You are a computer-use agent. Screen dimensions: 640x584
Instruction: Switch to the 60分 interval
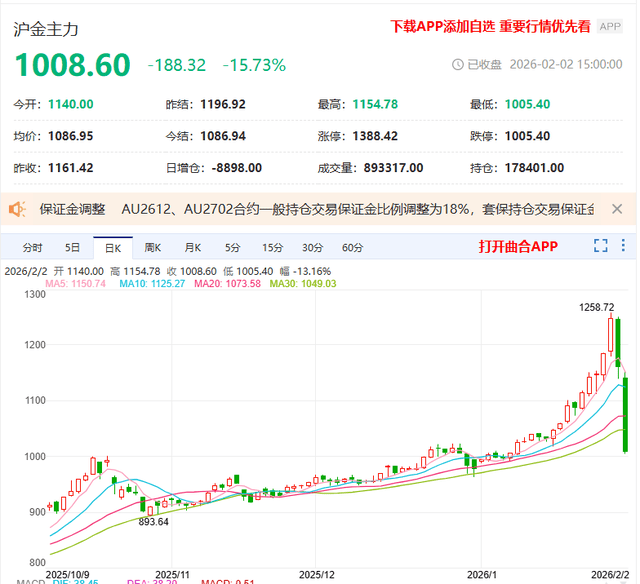point(352,247)
